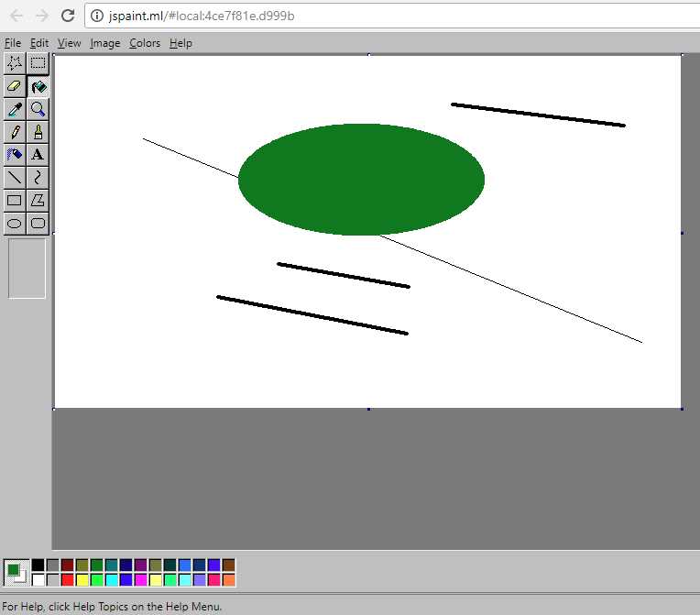Go back using the browser back arrow

point(16,16)
